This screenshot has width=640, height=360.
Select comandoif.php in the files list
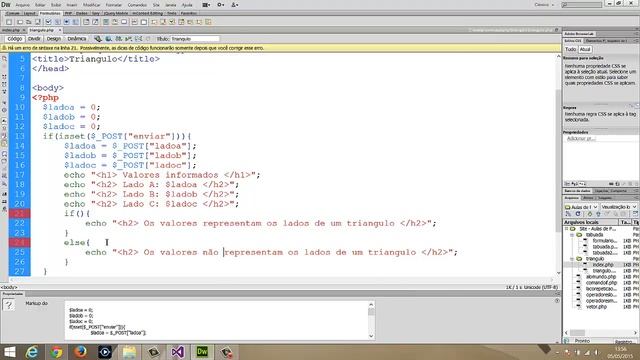click(601, 283)
